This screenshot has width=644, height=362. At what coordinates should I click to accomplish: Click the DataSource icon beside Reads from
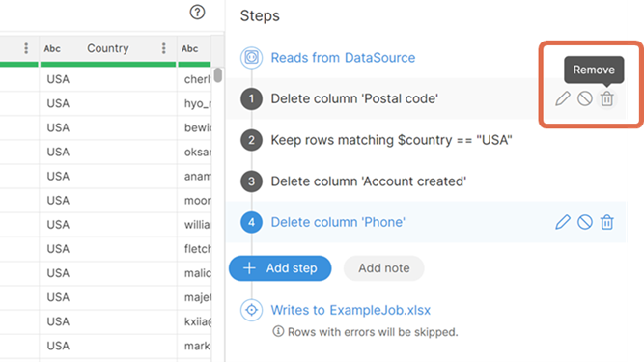point(251,58)
